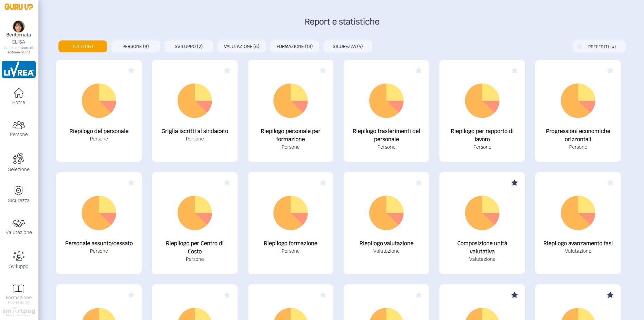
Task: Star Riepilogo personale per formazione
Action: [x=323, y=70]
